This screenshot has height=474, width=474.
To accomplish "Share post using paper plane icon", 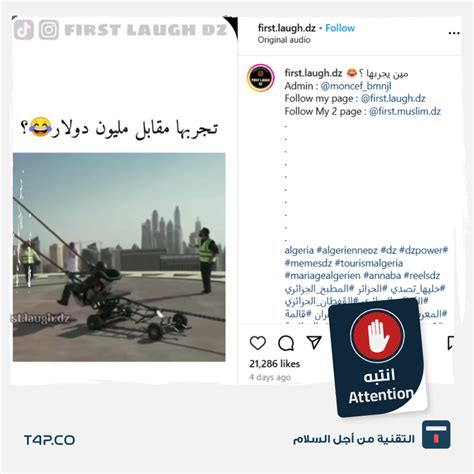I will coord(314,342).
